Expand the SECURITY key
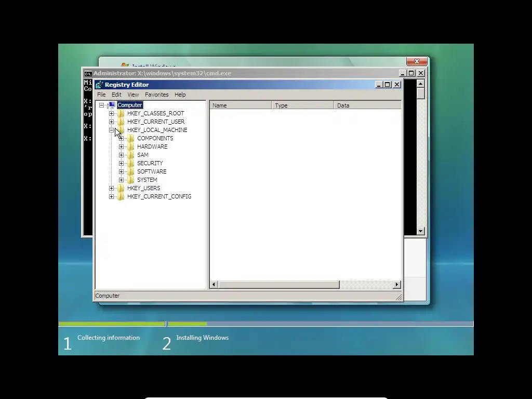 click(121, 163)
